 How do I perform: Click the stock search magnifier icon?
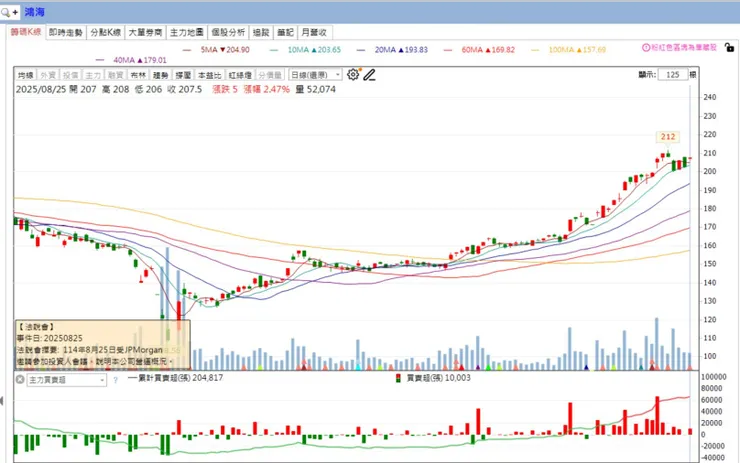coord(6,13)
